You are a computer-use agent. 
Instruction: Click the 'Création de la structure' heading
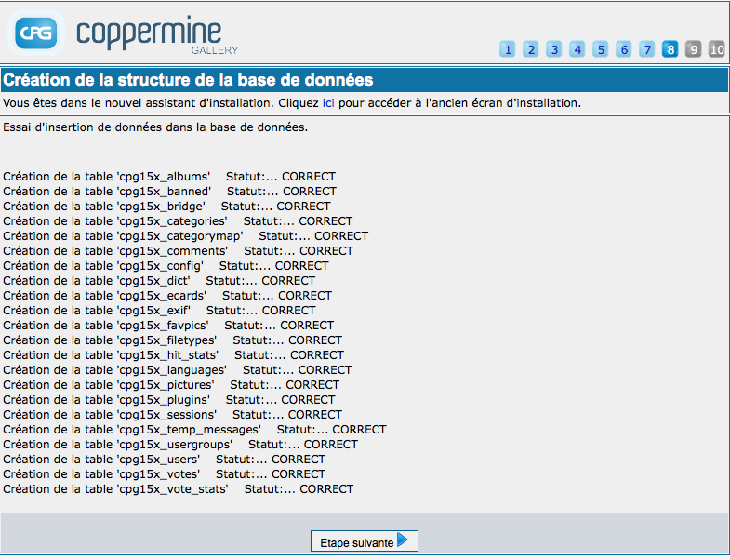pyautogui.click(x=189, y=80)
